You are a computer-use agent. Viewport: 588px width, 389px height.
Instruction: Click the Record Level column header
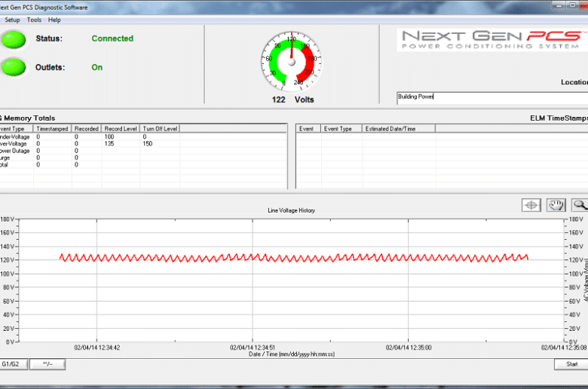click(121, 129)
